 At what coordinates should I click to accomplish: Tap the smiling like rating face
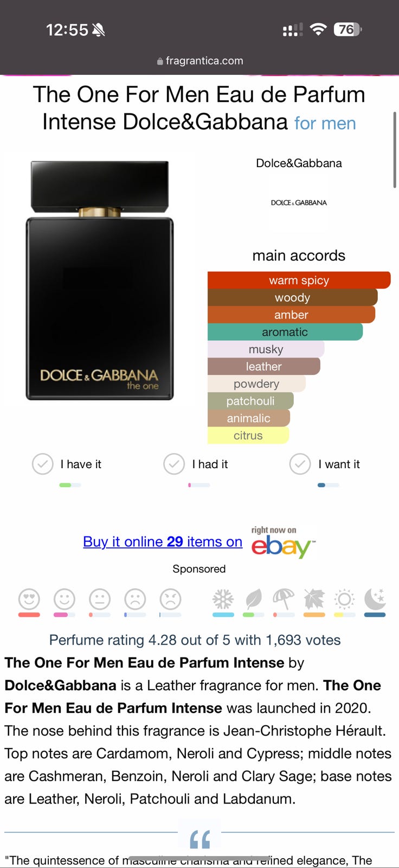[x=65, y=599]
